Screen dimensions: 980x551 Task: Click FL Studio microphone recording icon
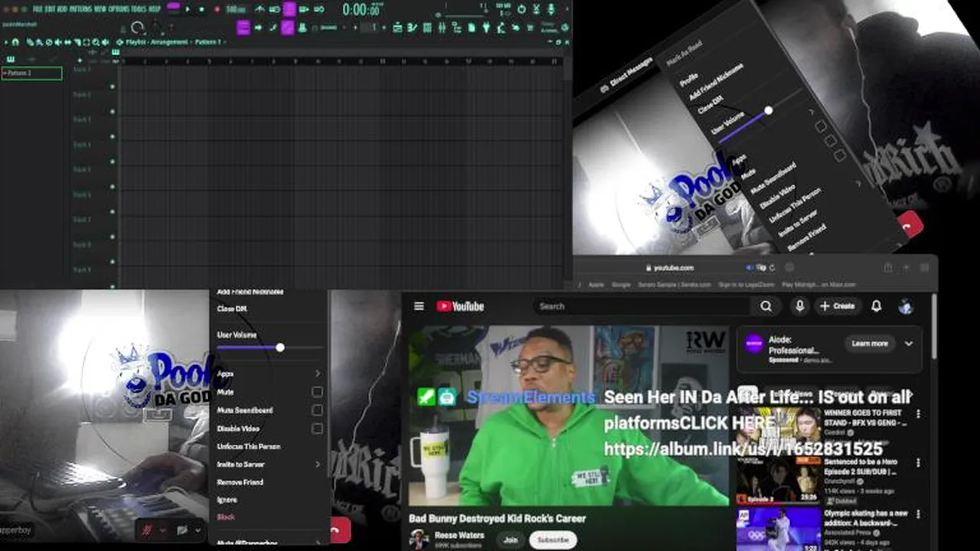pyautogui.click(x=551, y=9)
